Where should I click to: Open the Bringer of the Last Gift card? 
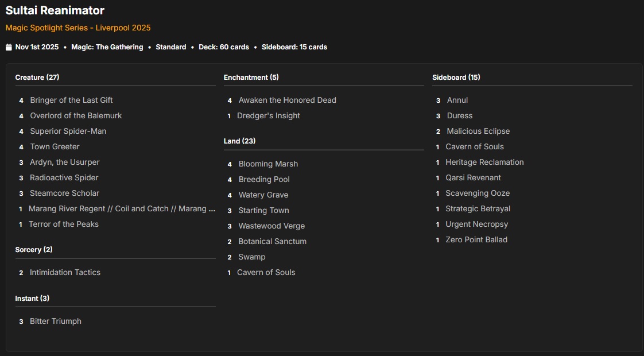(x=71, y=100)
